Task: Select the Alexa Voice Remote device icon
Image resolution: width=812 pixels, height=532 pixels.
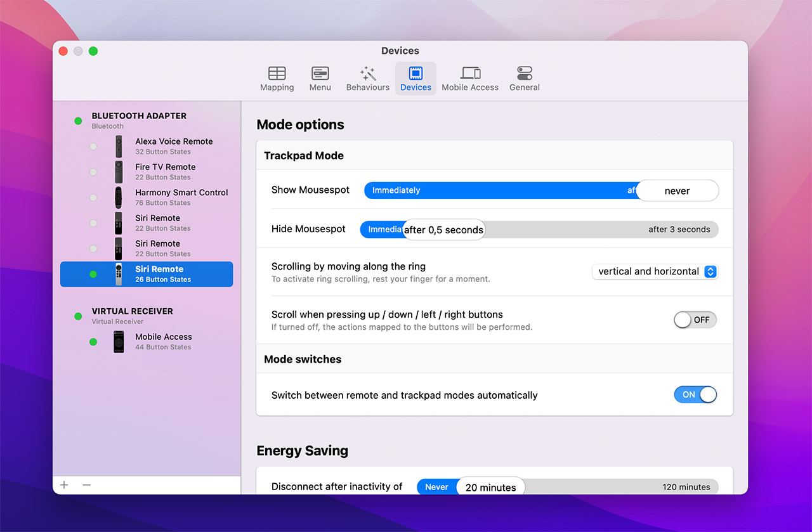Action: (119, 146)
